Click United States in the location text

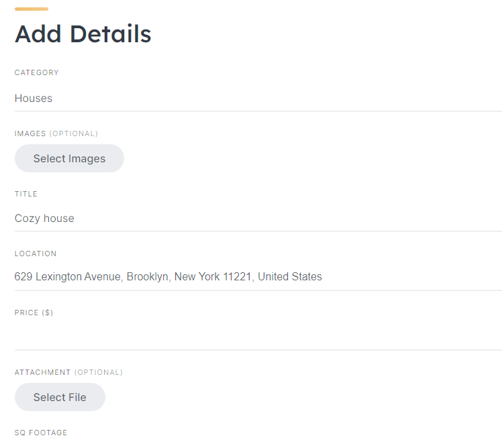tap(290, 277)
